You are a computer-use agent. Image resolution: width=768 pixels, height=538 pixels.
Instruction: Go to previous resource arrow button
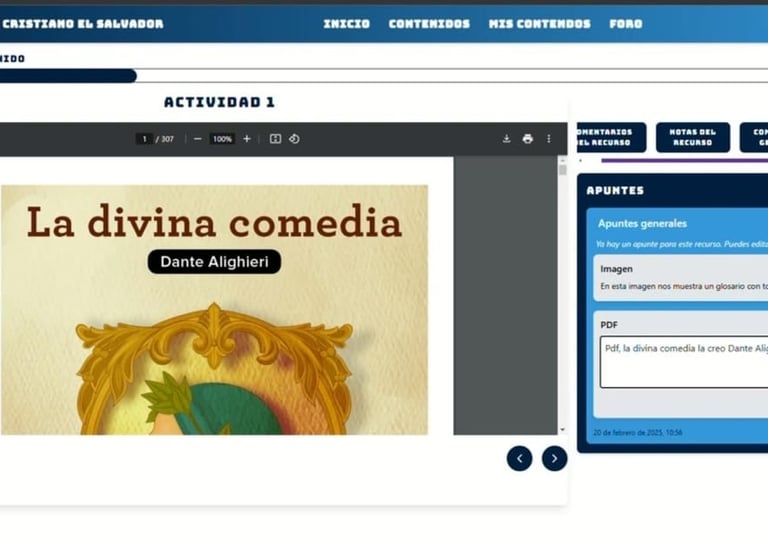pyautogui.click(x=519, y=459)
